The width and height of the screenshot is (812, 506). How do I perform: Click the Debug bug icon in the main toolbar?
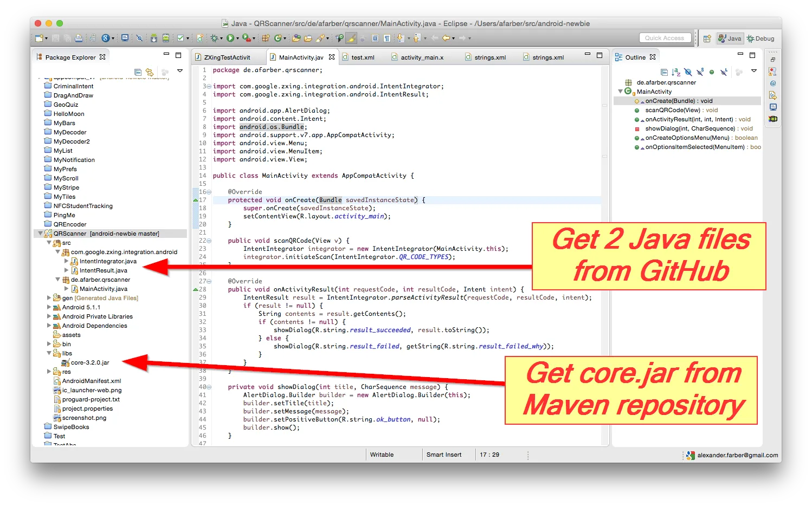[215, 38]
